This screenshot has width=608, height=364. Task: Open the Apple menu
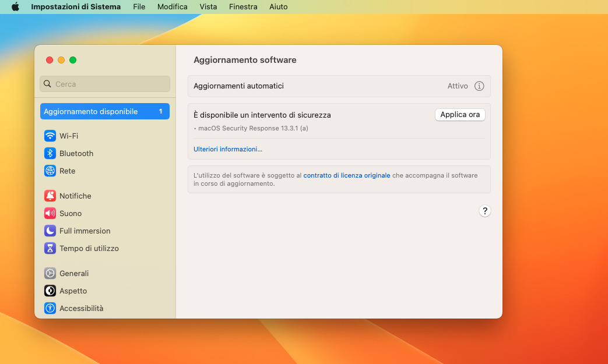coord(15,6)
